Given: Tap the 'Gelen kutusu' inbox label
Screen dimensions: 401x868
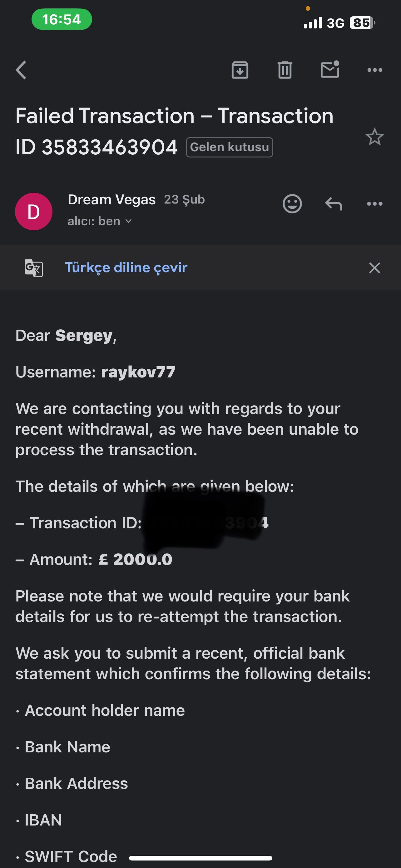Looking at the screenshot, I should pyautogui.click(x=229, y=147).
